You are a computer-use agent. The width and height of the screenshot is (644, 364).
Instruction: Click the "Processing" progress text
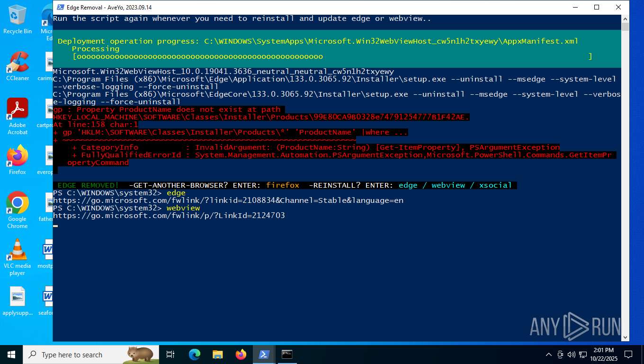pos(96,49)
